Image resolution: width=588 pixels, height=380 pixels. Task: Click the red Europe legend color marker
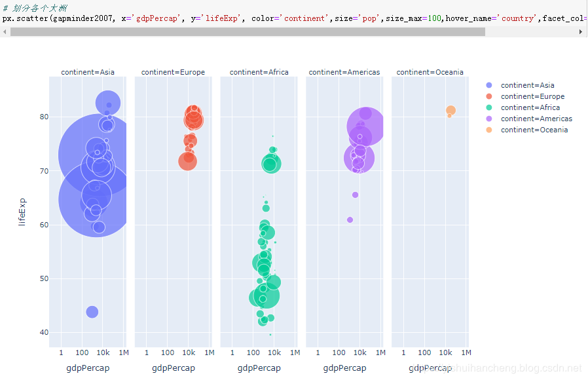coord(489,96)
